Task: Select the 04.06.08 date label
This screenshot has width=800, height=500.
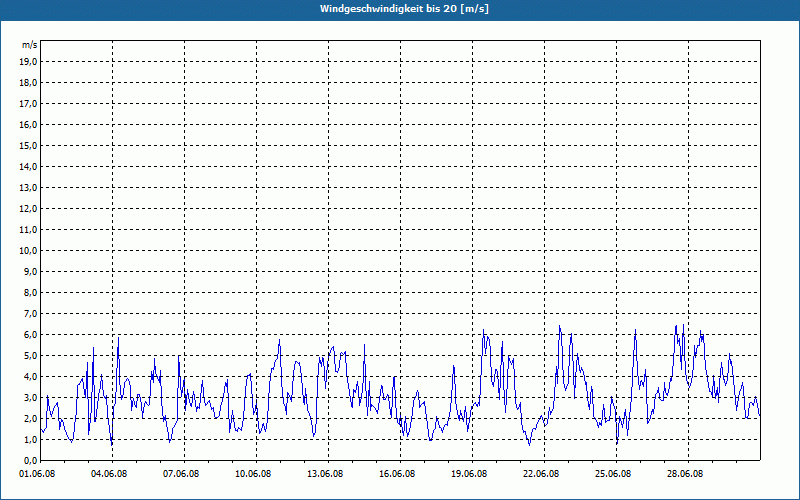Action: 112,474
